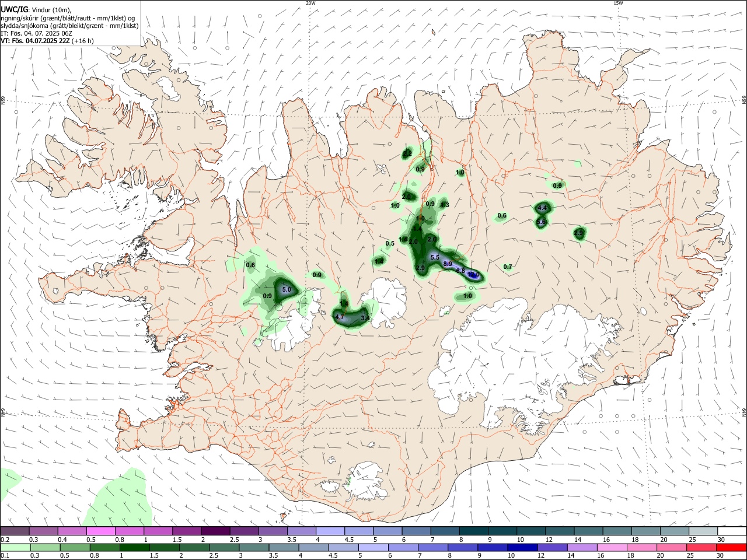Select the 6.8 rainfall label

tap(460, 271)
